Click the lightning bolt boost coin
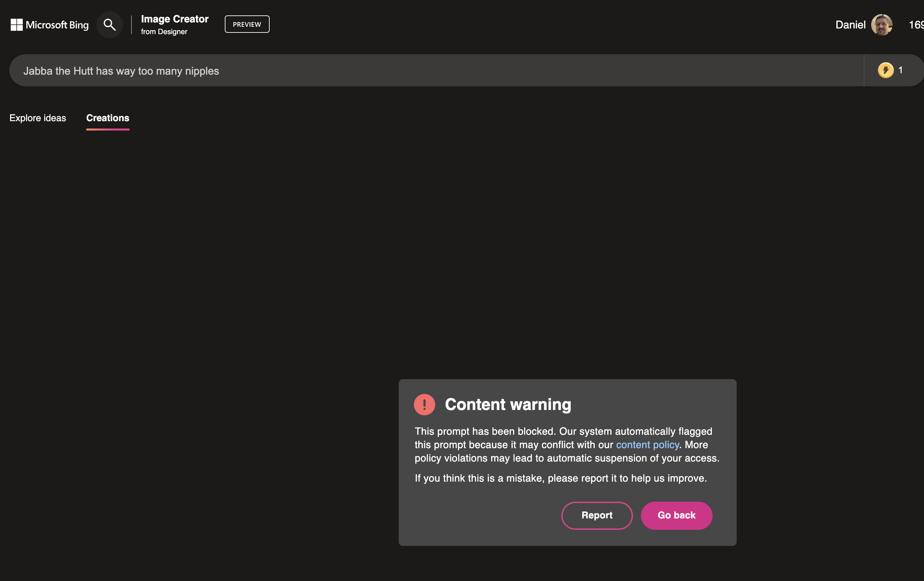 coord(885,70)
